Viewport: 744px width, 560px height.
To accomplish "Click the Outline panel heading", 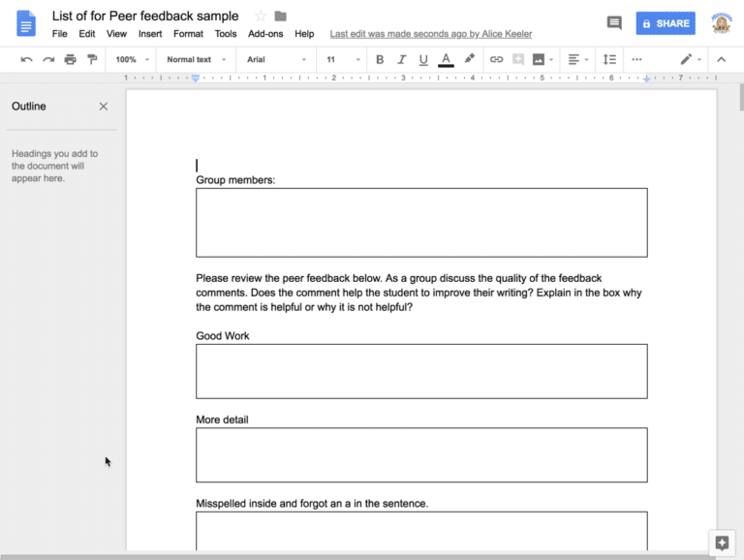I will [29, 107].
